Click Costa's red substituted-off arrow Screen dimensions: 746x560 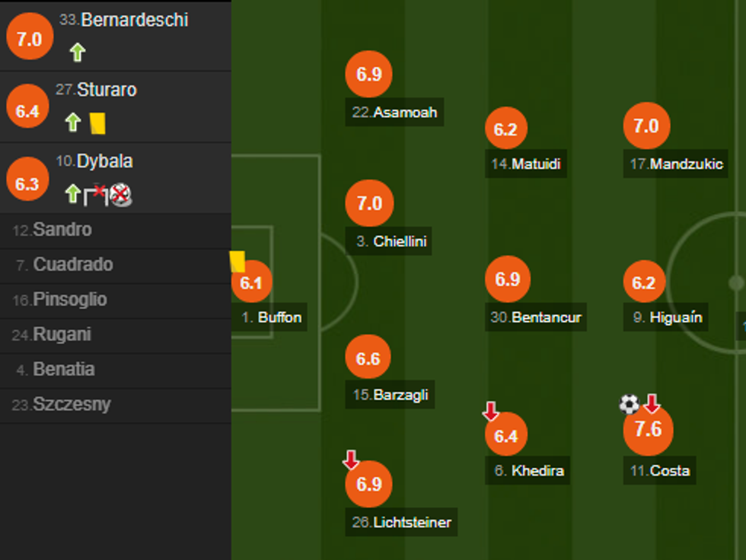(652, 403)
